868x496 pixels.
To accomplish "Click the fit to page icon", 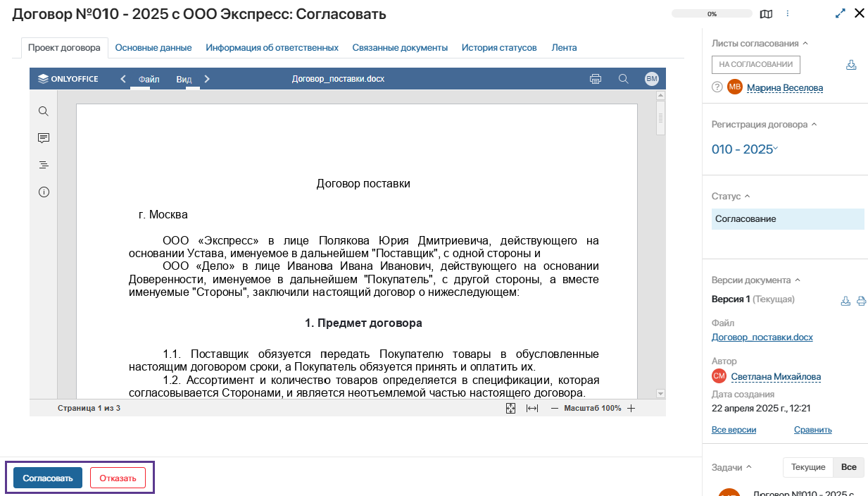I will click(511, 409).
